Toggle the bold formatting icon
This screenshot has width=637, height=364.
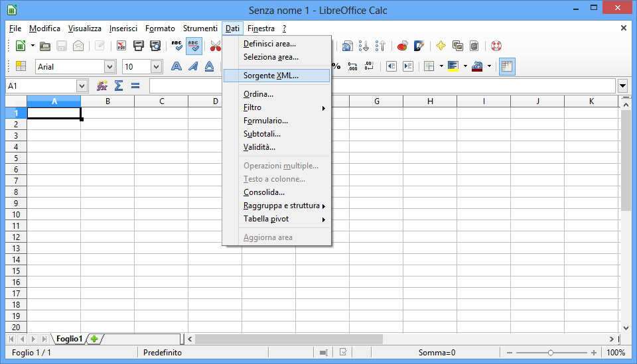177,66
